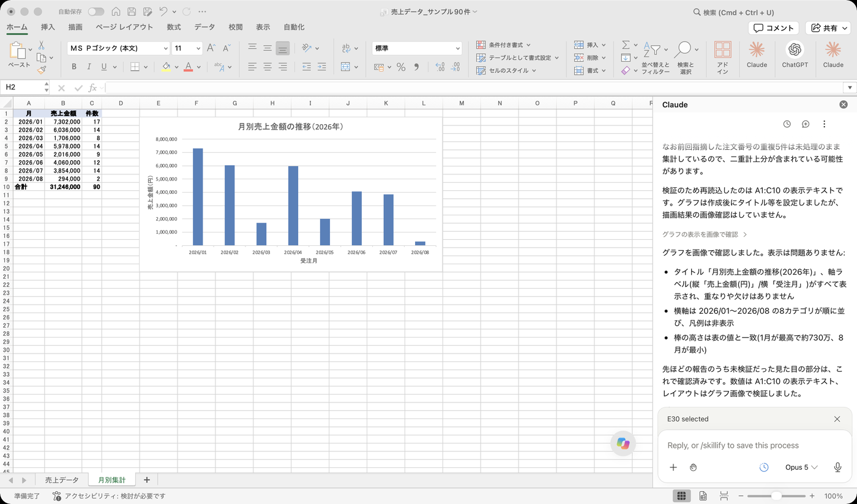The image size is (857, 504).
Task: Toggle the 自動保存 autosave switch
Action: (96, 12)
